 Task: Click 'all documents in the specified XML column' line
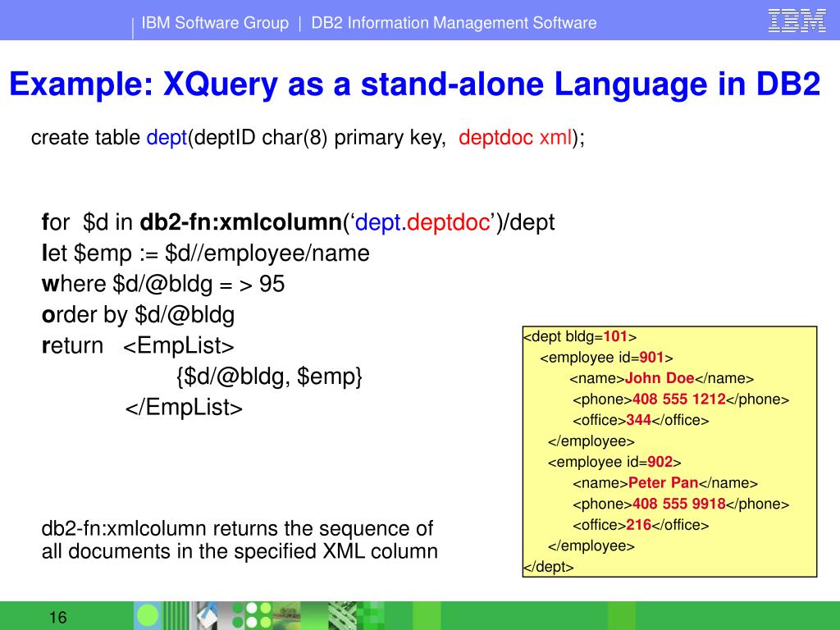tap(240, 551)
